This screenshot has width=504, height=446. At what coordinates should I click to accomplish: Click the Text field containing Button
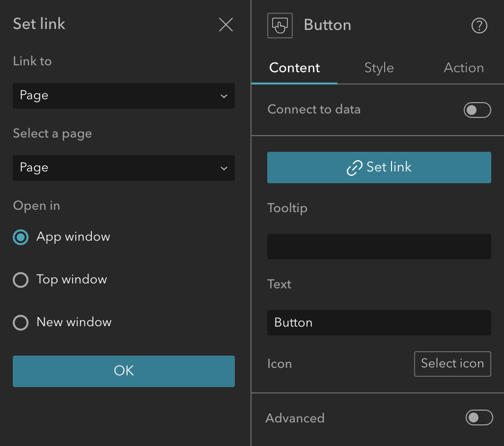click(379, 323)
